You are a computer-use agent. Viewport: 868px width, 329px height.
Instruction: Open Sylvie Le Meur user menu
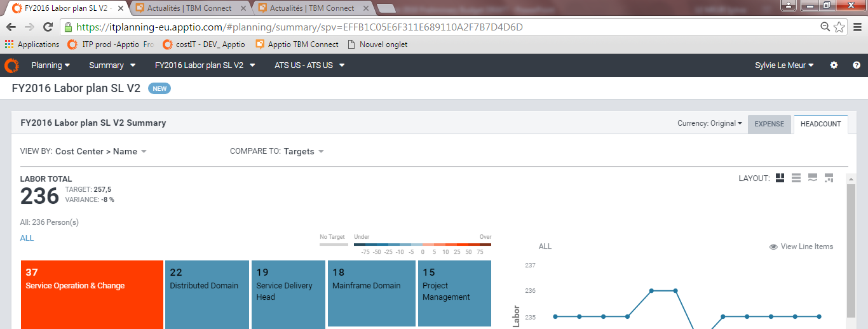[784, 65]
